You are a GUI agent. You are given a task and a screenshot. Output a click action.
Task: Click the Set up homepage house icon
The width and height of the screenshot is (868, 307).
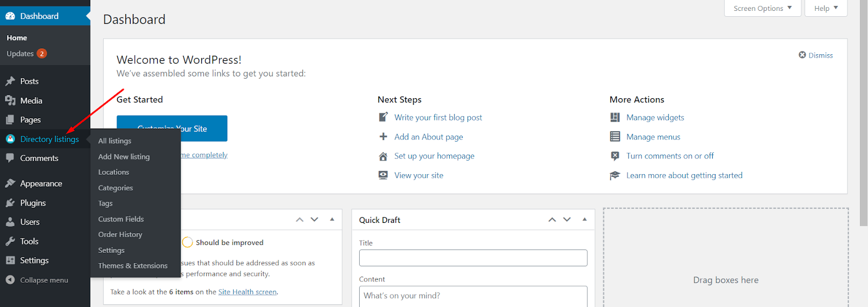pos(383,156)
